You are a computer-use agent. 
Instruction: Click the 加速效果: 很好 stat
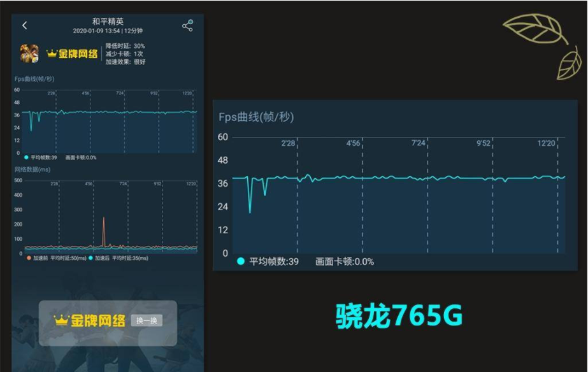point(125,62)
